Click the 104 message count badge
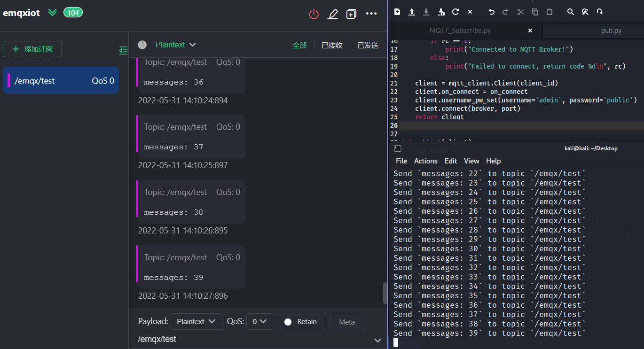Viewport: 644px width, 349px height. pyautogui.click(x=73, y=13)
